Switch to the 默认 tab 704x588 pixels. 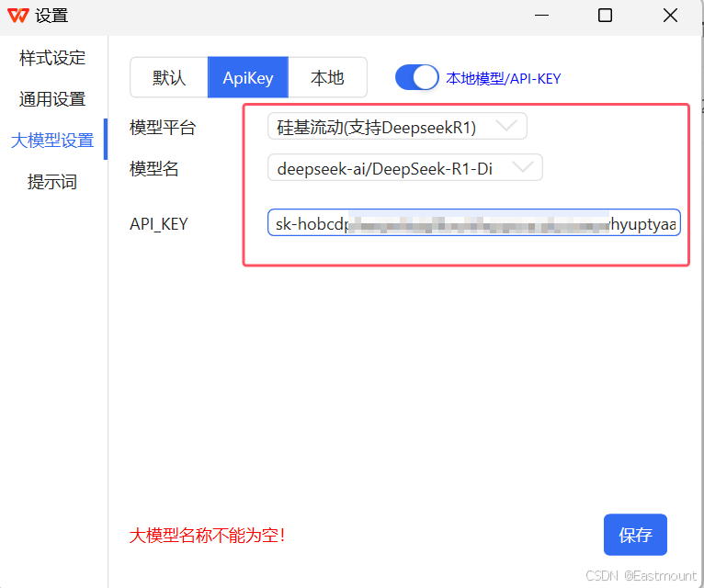click(x=169, y=78)
